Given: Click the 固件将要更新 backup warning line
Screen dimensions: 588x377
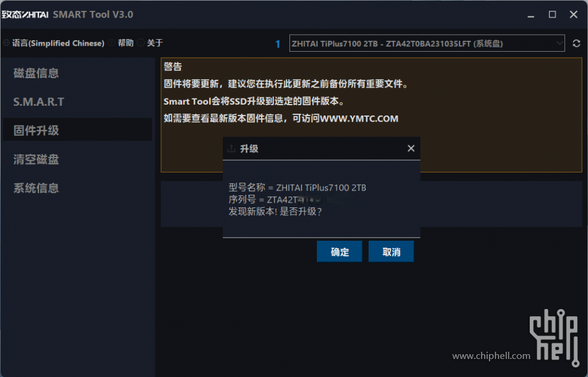Looking at the screenshot, I should coord(286,84).
